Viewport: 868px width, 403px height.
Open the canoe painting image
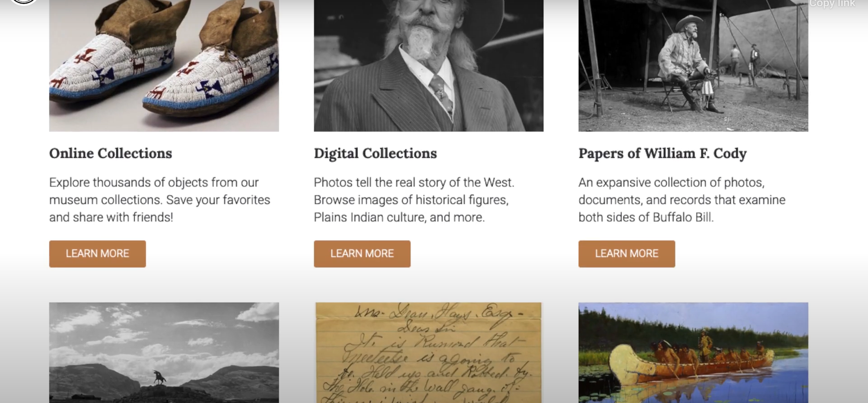[693, 353]
